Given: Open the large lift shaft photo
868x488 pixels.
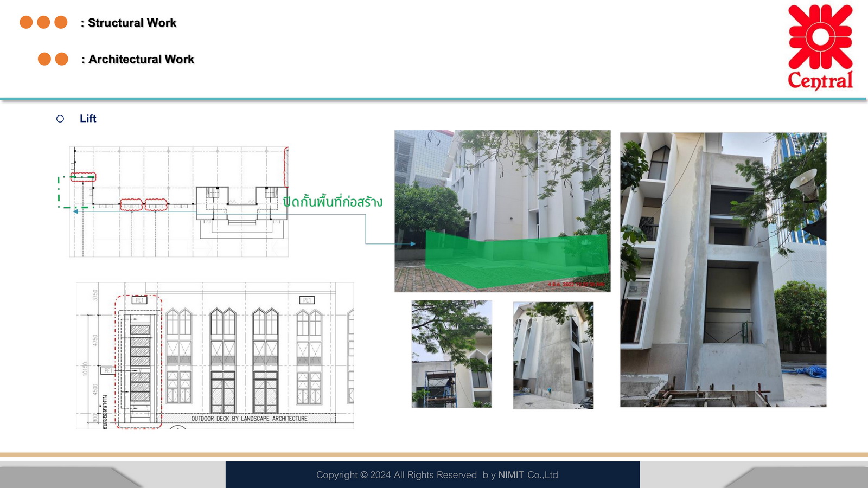Looking at the screenshot, I should pos(723,269).
